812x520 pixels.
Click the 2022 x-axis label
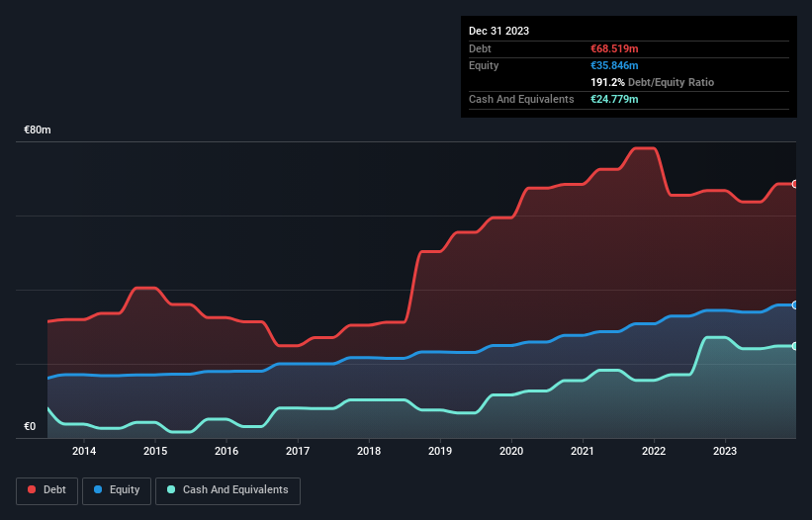[x=654, y=451]
